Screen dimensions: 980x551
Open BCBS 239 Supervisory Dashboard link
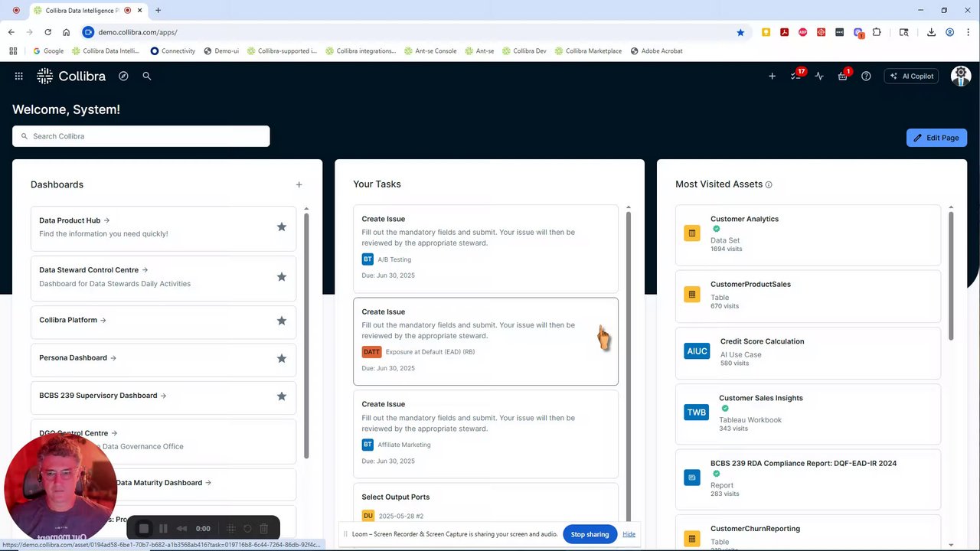[x=103, y=396]
